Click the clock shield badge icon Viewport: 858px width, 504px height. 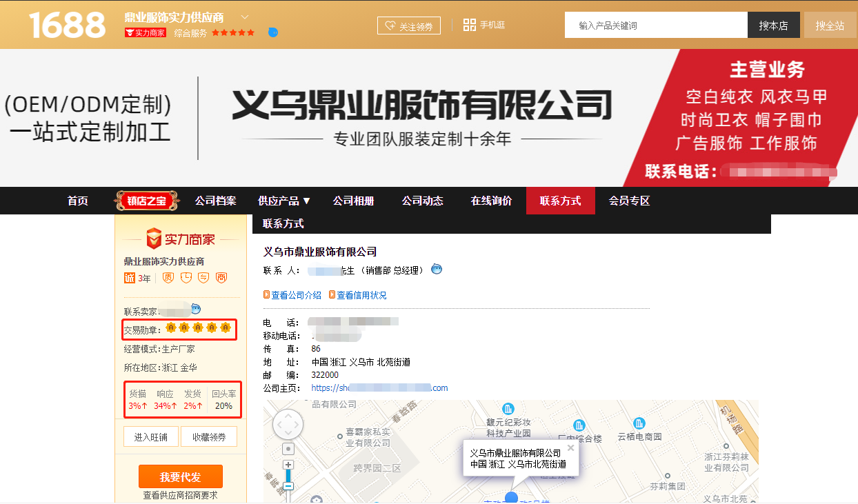(x=186, y=278)
